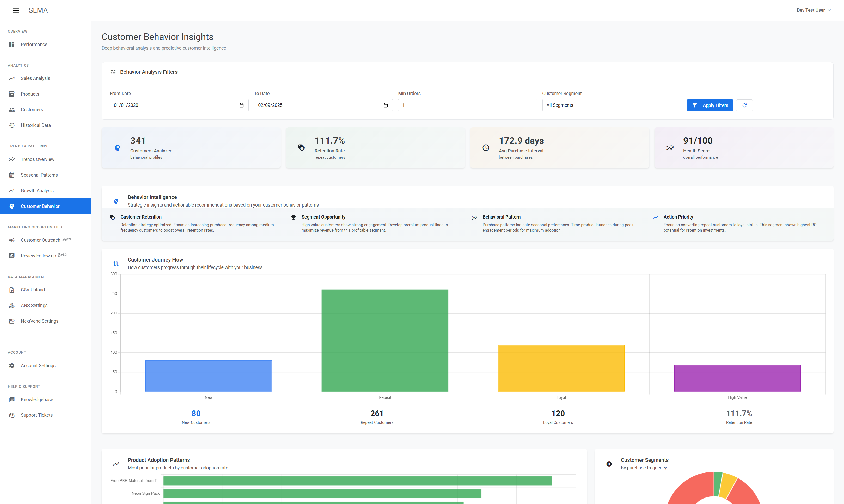This screenshot has width=844, height=504.
Task: Click the Retention Rate tag icon
Action: coord(301,148)
